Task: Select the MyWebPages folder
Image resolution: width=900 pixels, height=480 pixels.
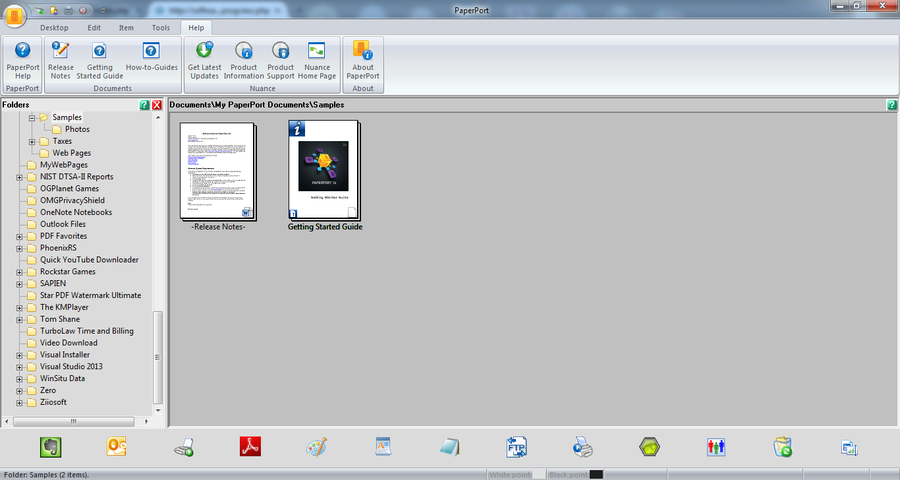Action: click(64, 165)
